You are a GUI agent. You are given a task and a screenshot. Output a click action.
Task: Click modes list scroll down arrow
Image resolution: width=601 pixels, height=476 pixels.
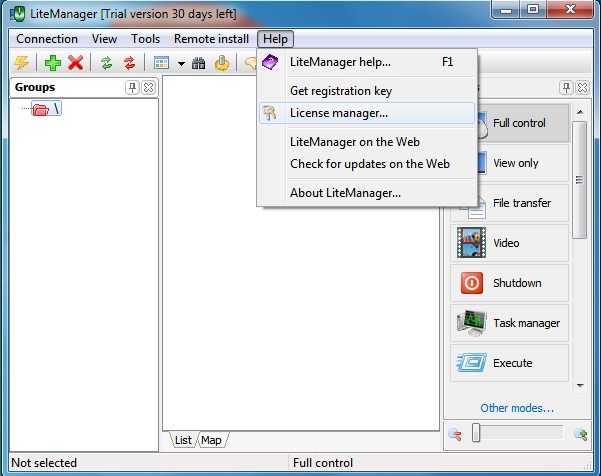(580, 386)
